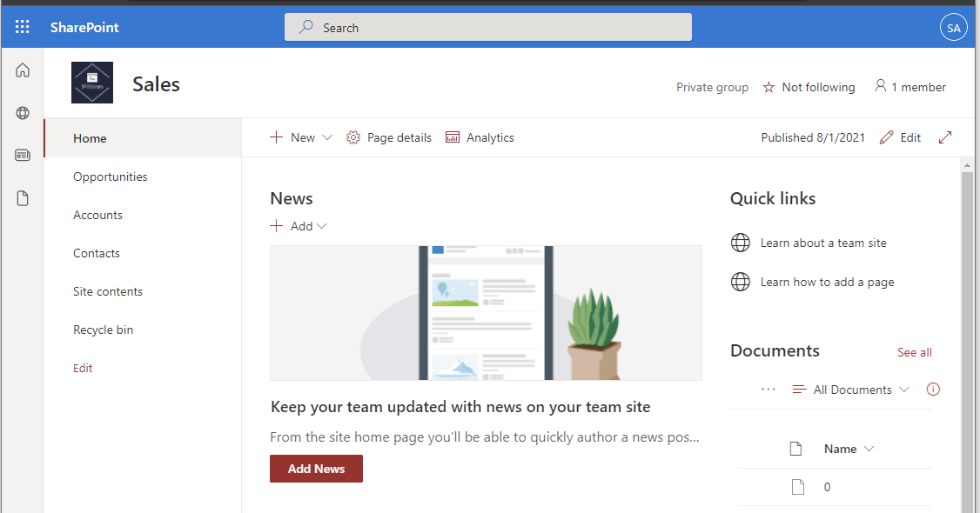The image size is (980, 513).
Task: Open the app launcher waffle icon
Action: coord(23,27)
